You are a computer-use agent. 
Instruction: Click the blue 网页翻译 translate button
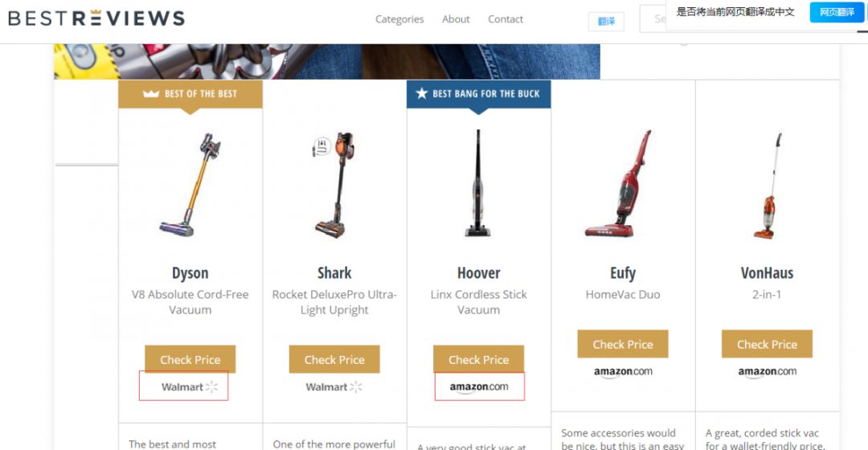837,12
